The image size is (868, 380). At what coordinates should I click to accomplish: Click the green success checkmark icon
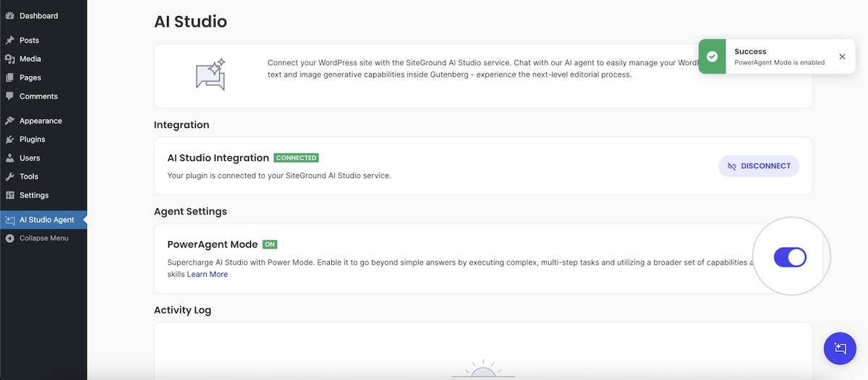pyautogui.click(x=712, y=56)
